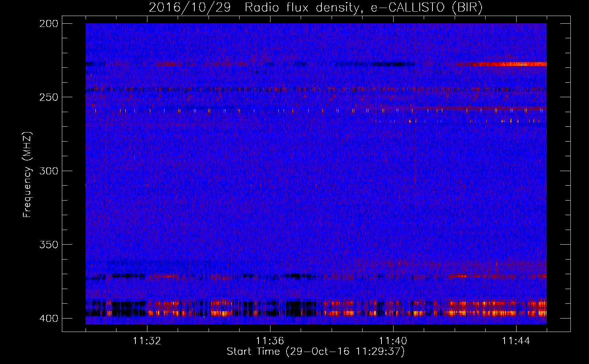The image size is (589, 364).
Task: Click the plot title containing e-CALLISTO (BIR)
Action: pyautogui.click(x=316, y=8)
